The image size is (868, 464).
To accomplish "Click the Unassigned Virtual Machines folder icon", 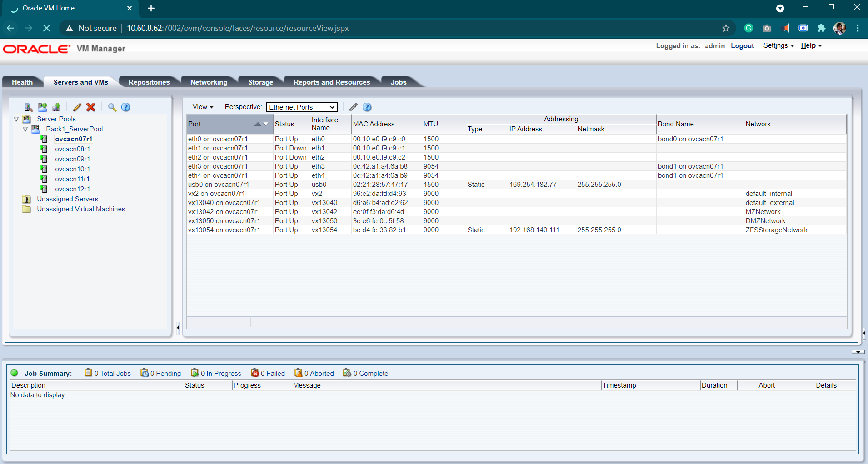I will (x=26, y=209).
